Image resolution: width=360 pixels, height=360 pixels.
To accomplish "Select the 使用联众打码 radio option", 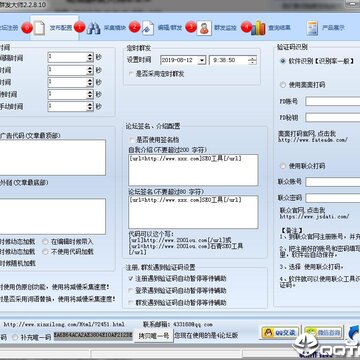I will coord(283,166).
